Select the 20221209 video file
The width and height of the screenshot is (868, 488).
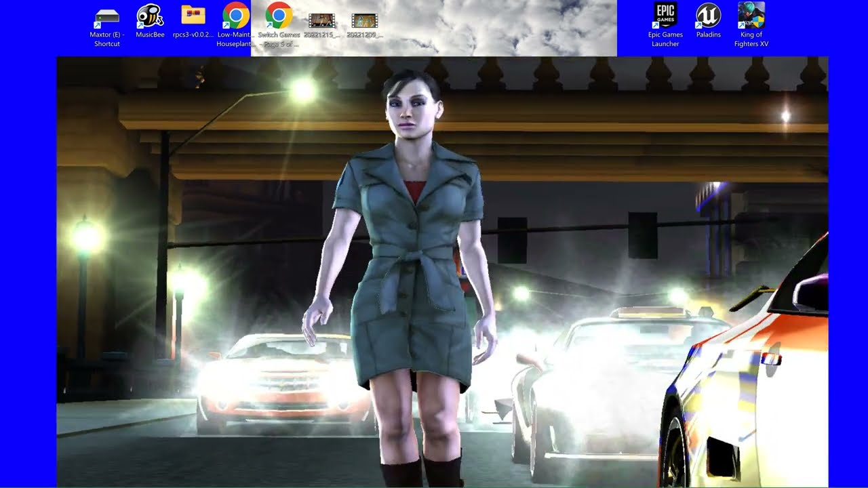365,25
